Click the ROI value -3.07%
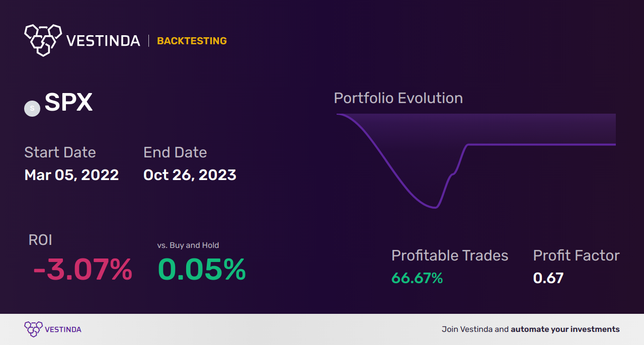This screenshot has width=644, height=345. pyautogui.click(x=83, y=270)
